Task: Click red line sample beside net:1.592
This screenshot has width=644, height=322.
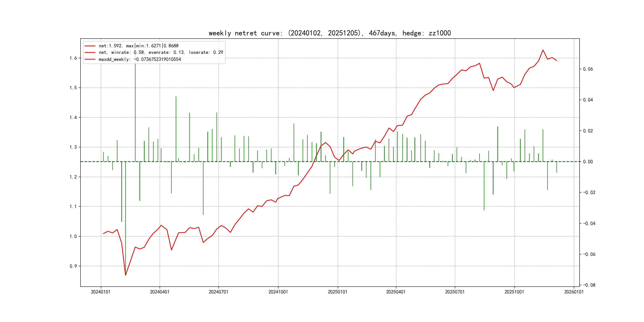Action: [90, 46]
